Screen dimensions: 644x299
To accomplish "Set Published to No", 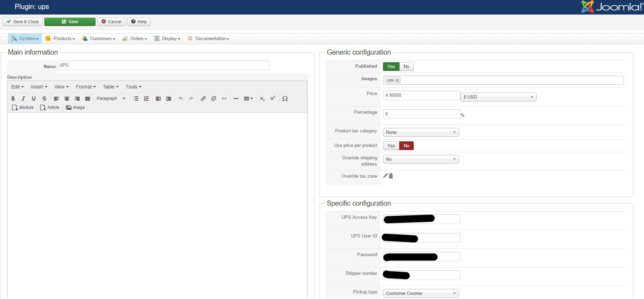I will tap(406, 66).
